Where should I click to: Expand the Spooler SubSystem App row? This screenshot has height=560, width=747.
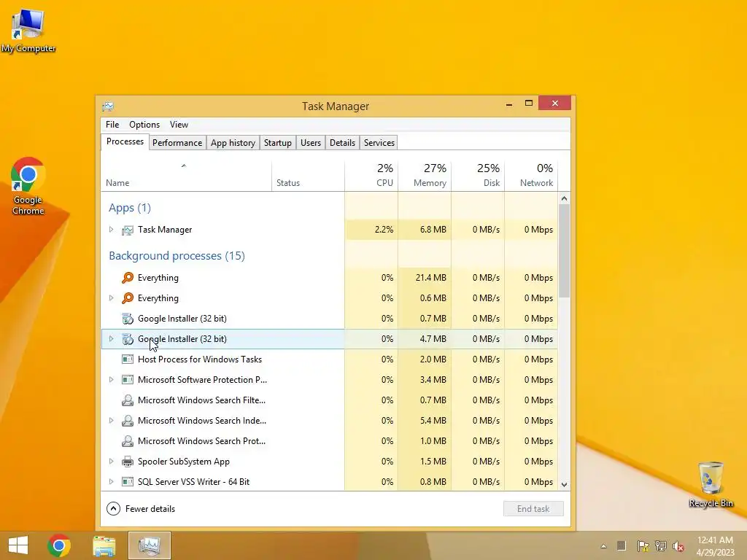point(111,462)
